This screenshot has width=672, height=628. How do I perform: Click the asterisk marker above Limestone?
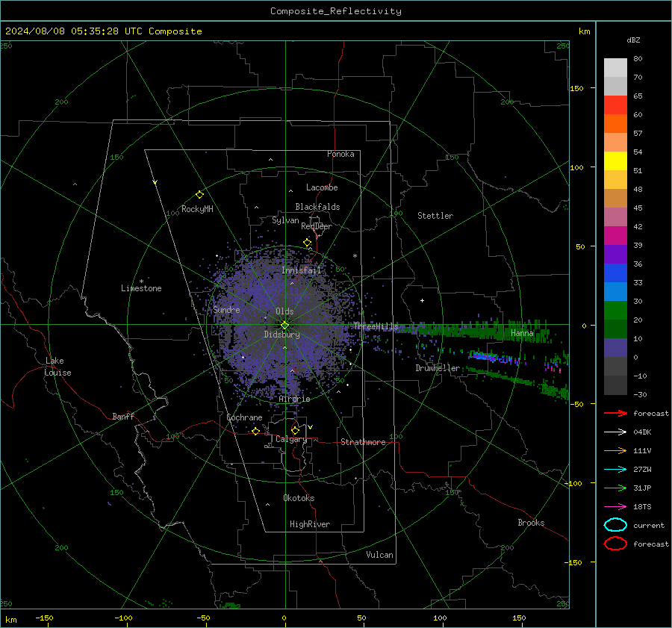(x=141, y=282)
